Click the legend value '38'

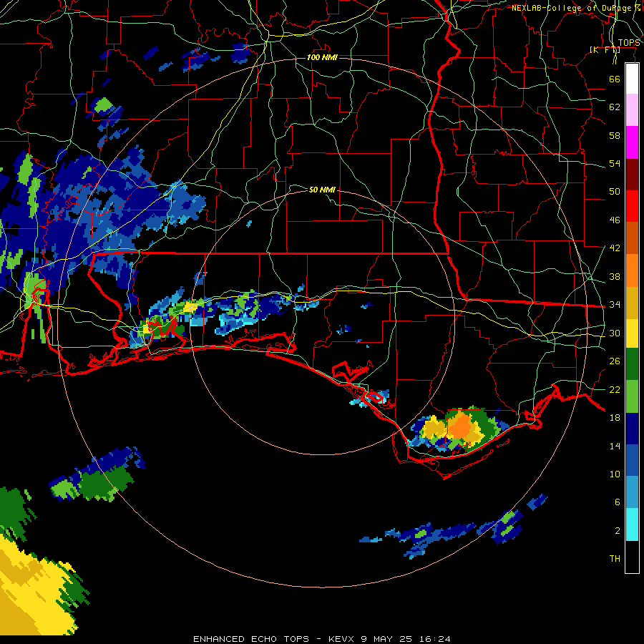pos(615,276)
